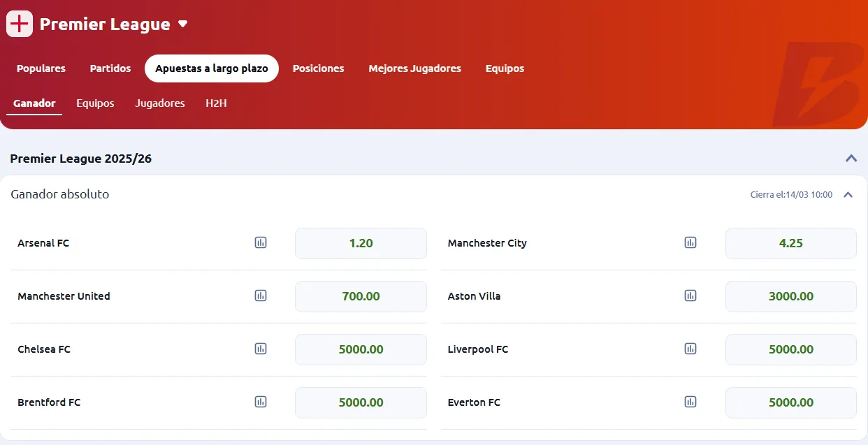The width and height of the screenshot is (868, 445).
Task: Go to the H2H sub-tab
Action: pyautogui.click(x=216, y=103)
